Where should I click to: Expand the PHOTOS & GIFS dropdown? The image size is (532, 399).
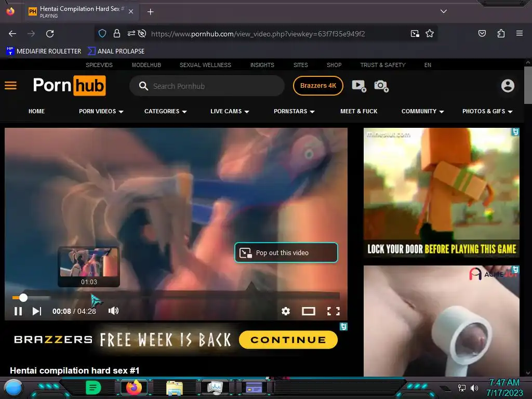pos(487,111)
